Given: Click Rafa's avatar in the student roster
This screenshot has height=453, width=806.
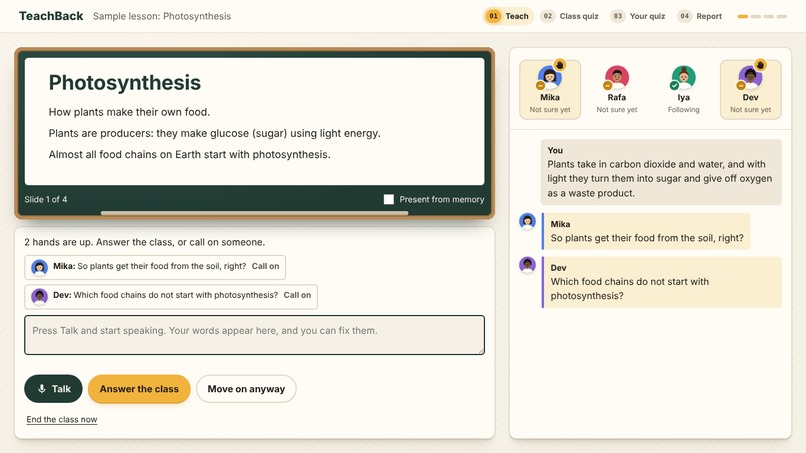Looking at the screenshot, I should point(617,77).
